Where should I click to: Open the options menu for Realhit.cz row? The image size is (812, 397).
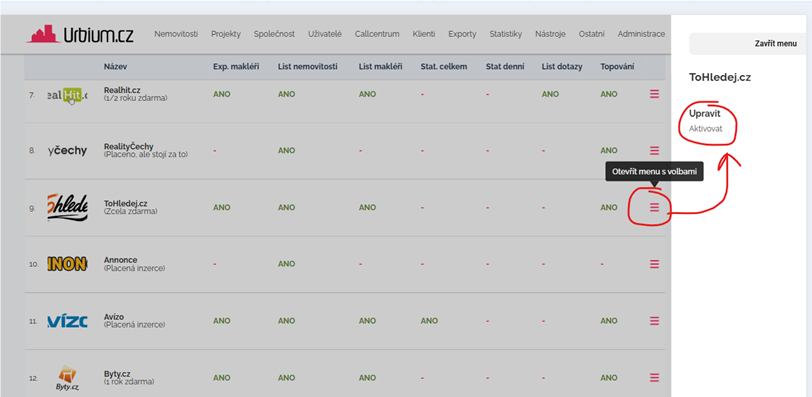(x=655, y=94)
